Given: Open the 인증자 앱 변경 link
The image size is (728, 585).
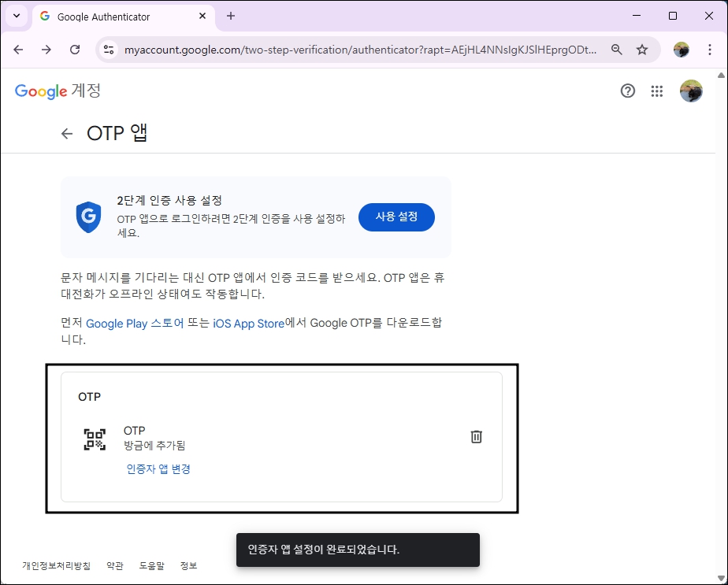Looking at the screenshot, I should click(x=158, y=468).
